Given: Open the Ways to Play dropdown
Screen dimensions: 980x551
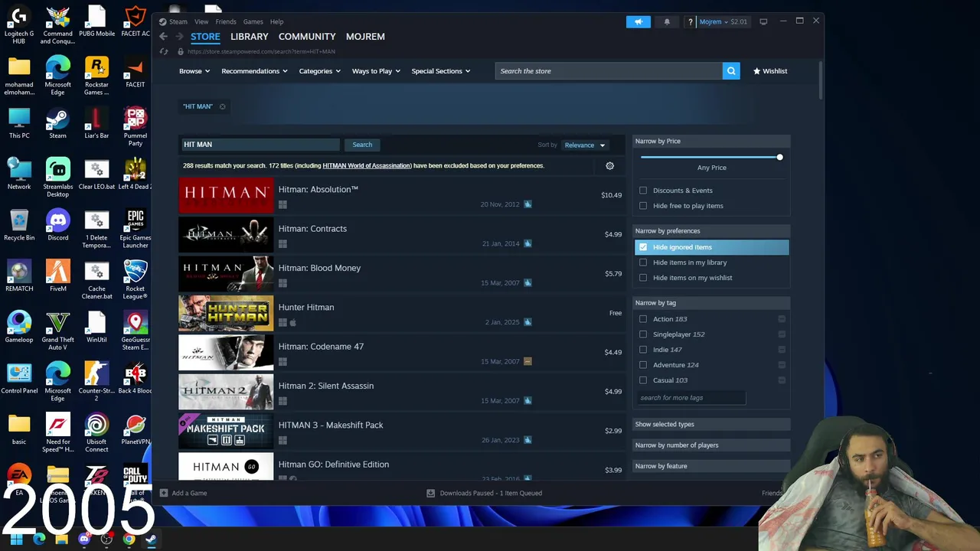Looking at the screenshot, I should (376, 71).
